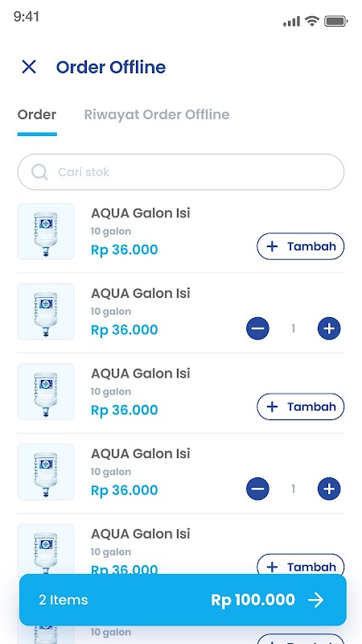Image resolution: width=362 pixels, height=644 pixels.
Task: Decrease quantity of fourth AQUA Galon item
Action: click(257, 489)
